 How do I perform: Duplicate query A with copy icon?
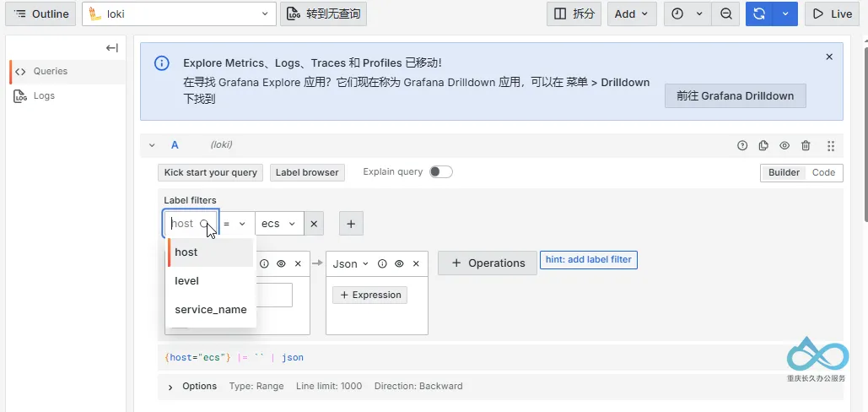(x=763, y=146)
